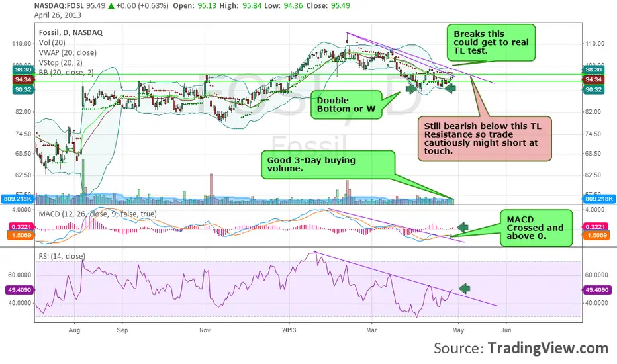Click the 90.32 label on left price scale

(x=23, y=90)
